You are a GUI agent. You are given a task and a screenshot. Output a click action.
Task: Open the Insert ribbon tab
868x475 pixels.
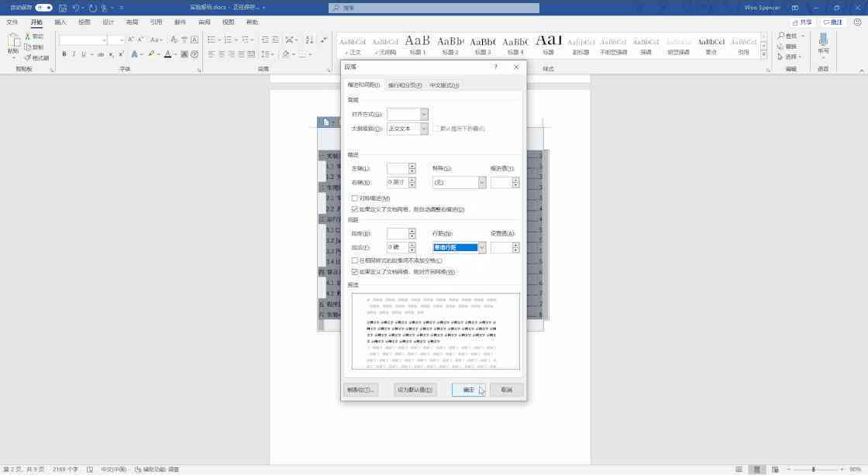point(60,22)
